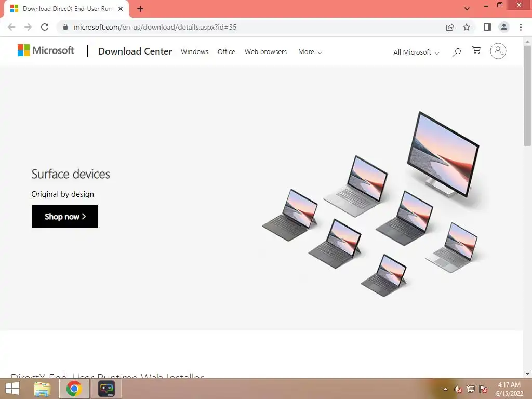This screenshot has height=399, width=532.
Task: Open the Chrome profile avatar
Action: pyautogui.click(x=504, y=27)
